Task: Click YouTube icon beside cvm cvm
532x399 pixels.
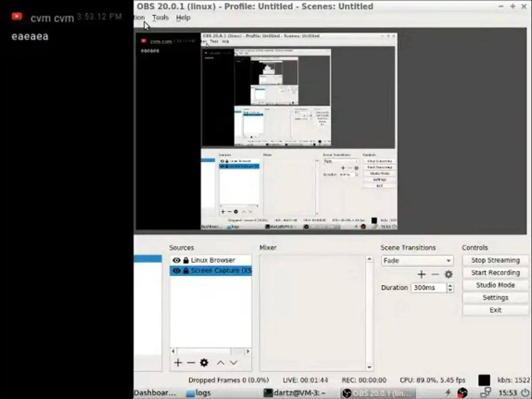Action: tap(17, 17)
